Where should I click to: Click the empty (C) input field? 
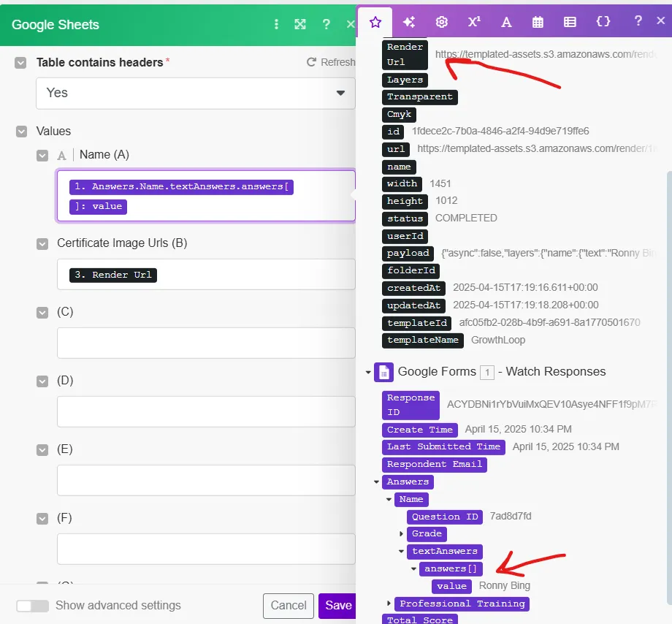(x=206, y=343)
